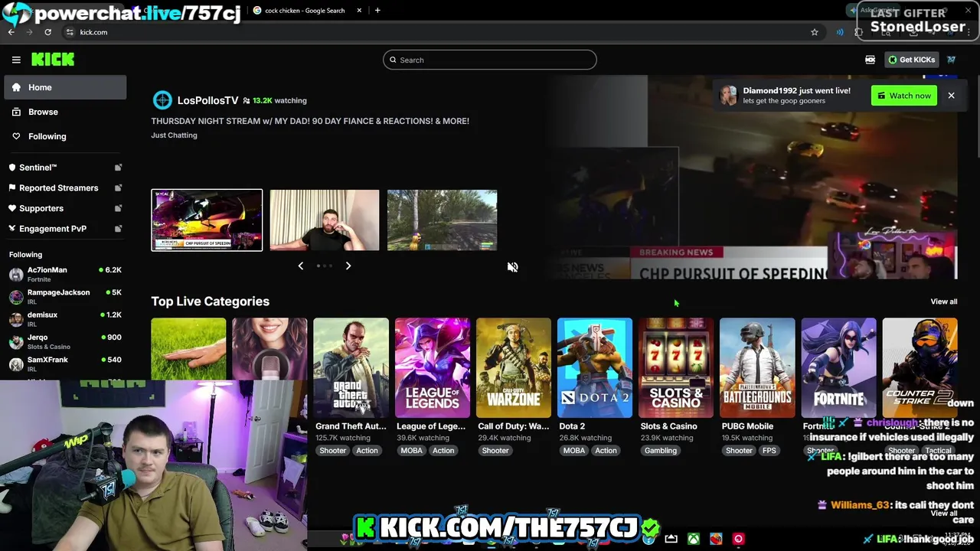Open the Kick sidebar hamburger menu
Screen dimensions: 980x551
coord(16,60)
